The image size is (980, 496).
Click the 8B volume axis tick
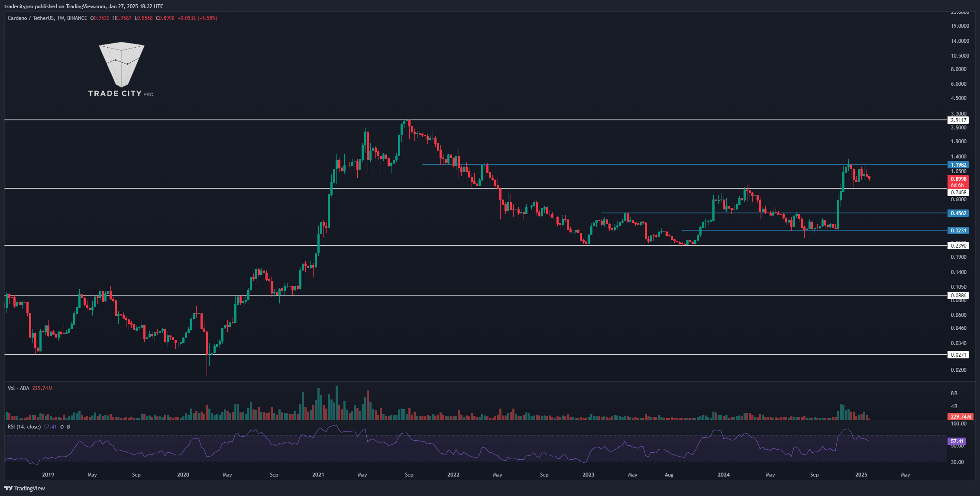tap(954, 393)
